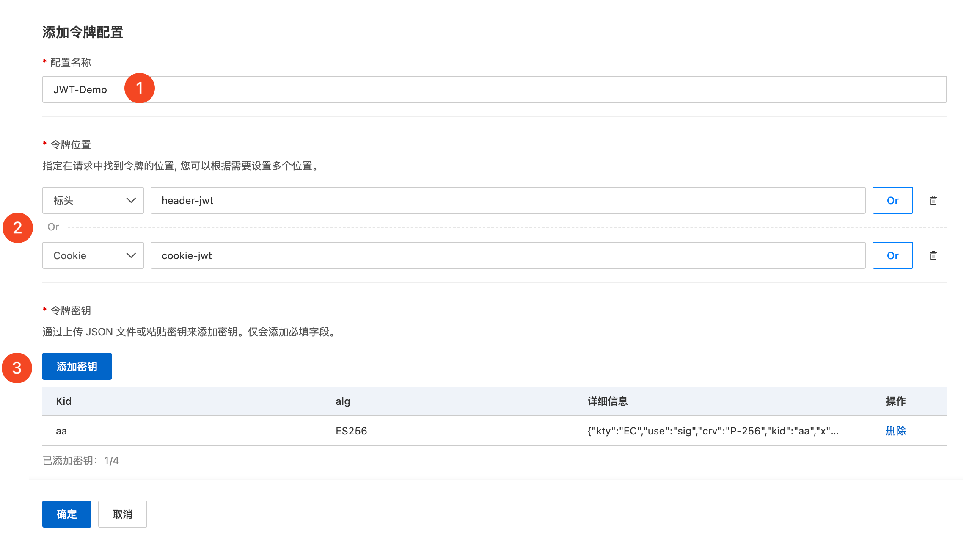Click the alg column header
The width and height of the screenshot is (980, 559).
pos(343,401)
